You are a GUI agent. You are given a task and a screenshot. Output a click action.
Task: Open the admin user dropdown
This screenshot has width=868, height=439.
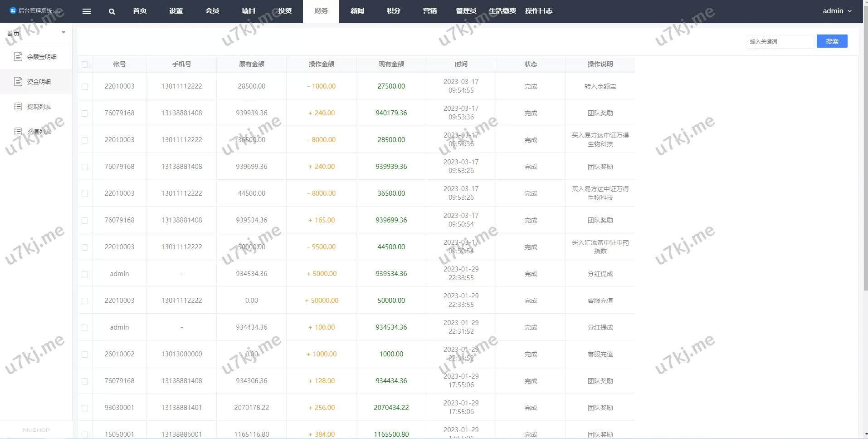(837, 11)
